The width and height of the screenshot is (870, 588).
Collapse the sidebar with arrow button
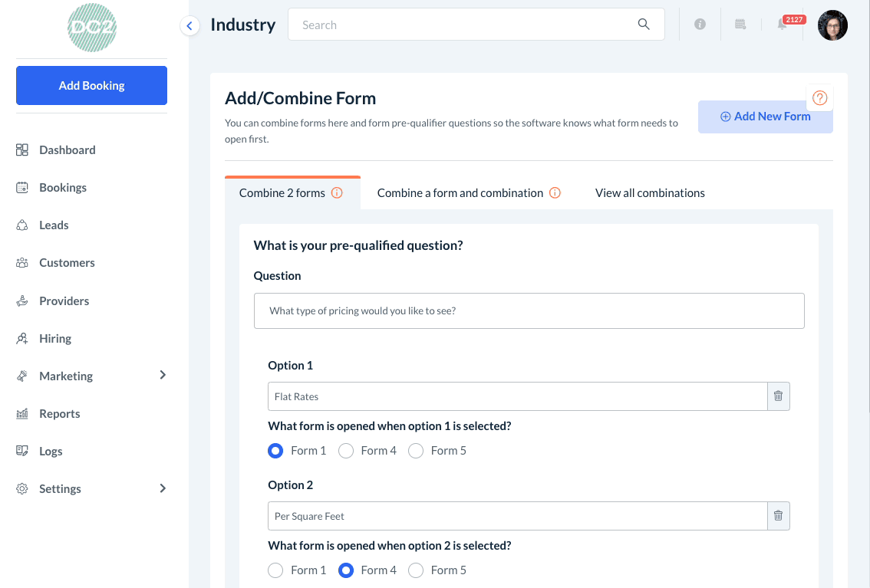[x=189, y=26]
